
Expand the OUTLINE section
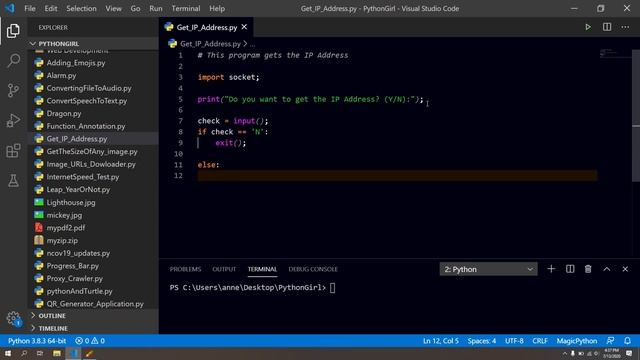[93, 316]
